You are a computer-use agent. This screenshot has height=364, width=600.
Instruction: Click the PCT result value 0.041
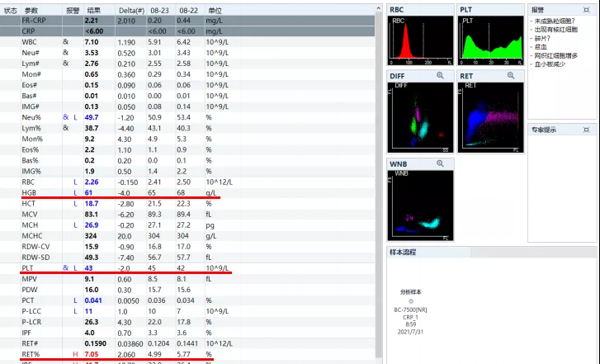tap(93, 300)
